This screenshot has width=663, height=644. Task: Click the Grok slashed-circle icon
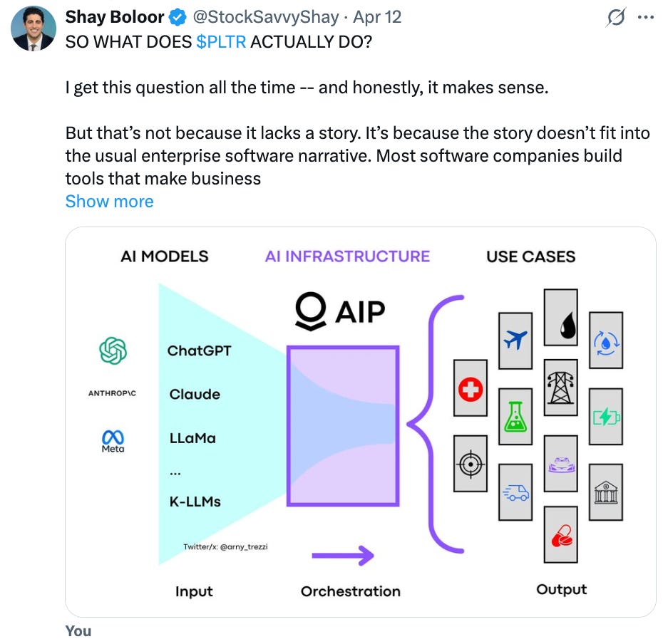click(x=616, y=18)
